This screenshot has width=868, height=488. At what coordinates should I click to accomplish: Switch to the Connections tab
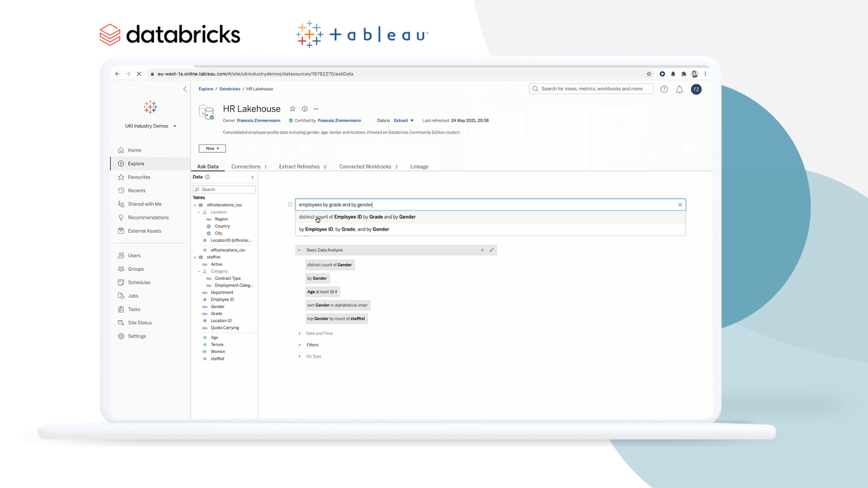(246, 167)
